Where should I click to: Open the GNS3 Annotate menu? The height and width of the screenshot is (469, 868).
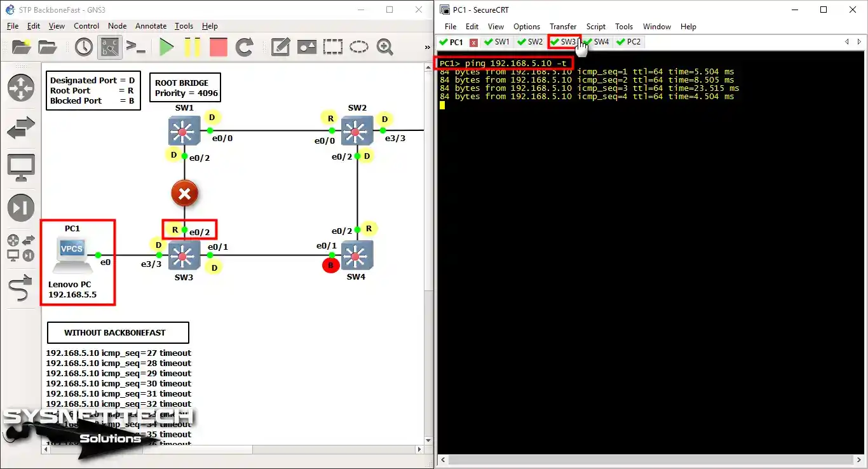[151, 26]
